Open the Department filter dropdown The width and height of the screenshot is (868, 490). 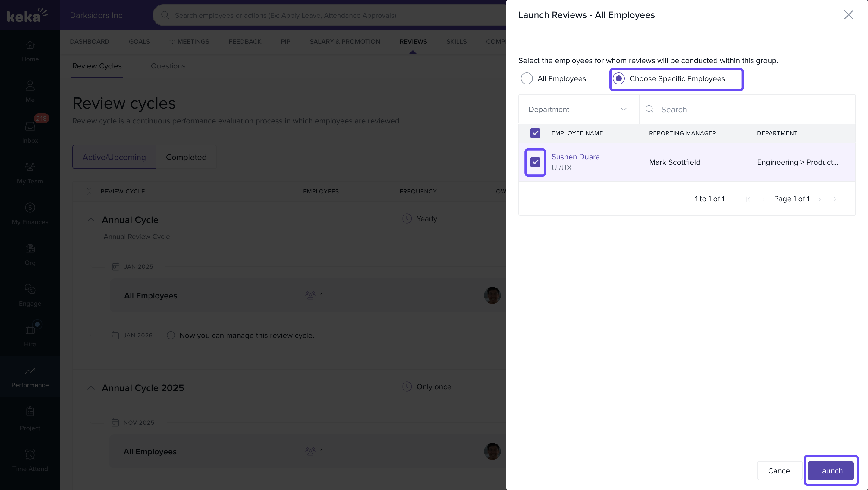(578, 109)
